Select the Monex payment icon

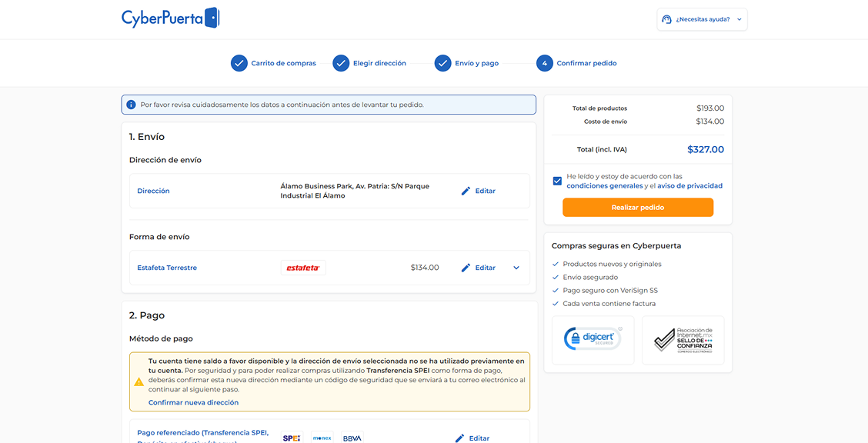click(x=322, y=438)
